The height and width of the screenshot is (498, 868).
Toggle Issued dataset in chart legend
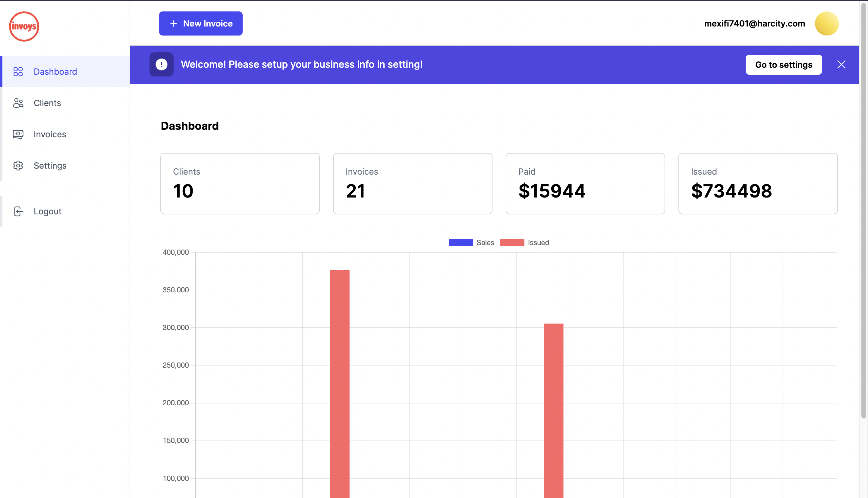pos(524,242)
